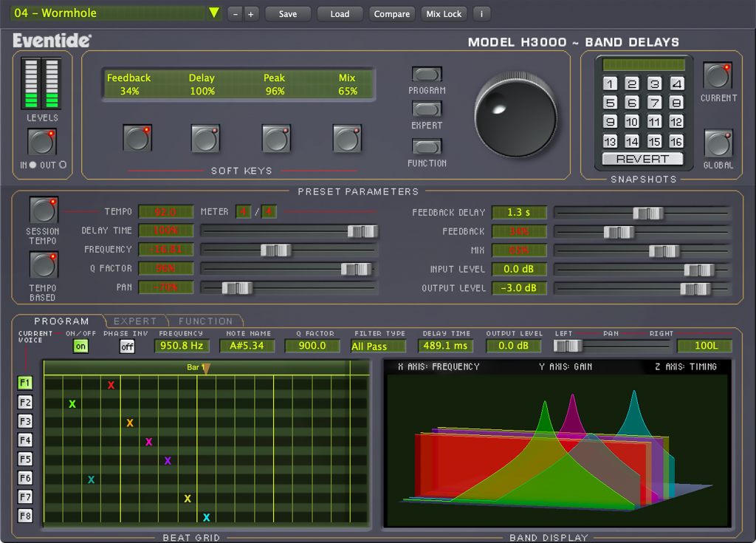
Task: Select voice F5 in the beat grid
Action: click(24, 460)
